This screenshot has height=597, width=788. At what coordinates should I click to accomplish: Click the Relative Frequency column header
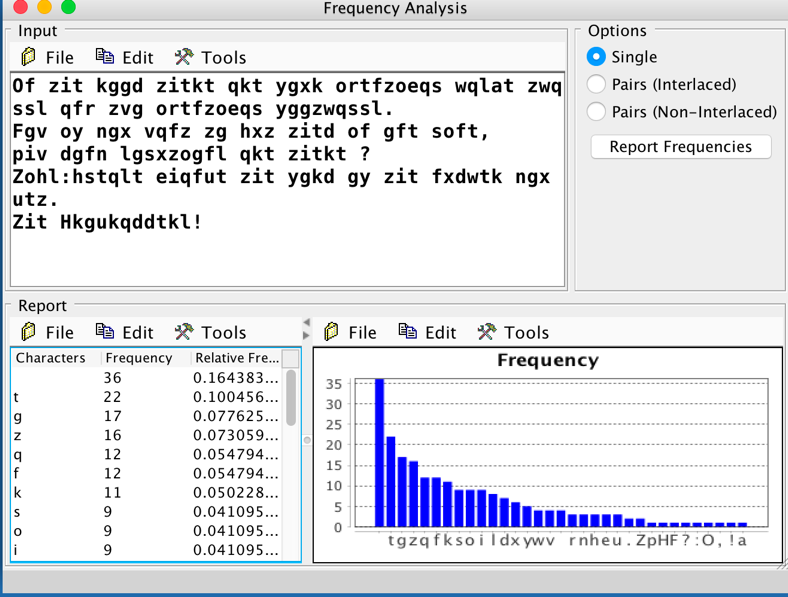click(x=236, y=358)
